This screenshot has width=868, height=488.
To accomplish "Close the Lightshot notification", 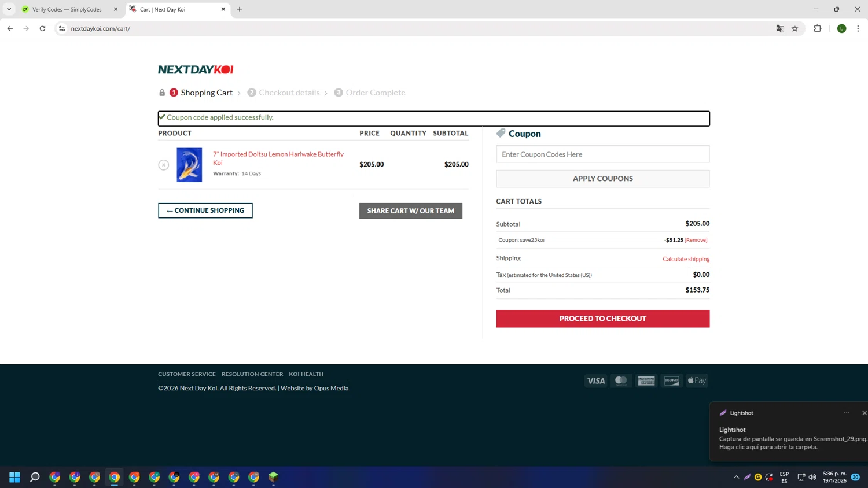I will [864, 413].
